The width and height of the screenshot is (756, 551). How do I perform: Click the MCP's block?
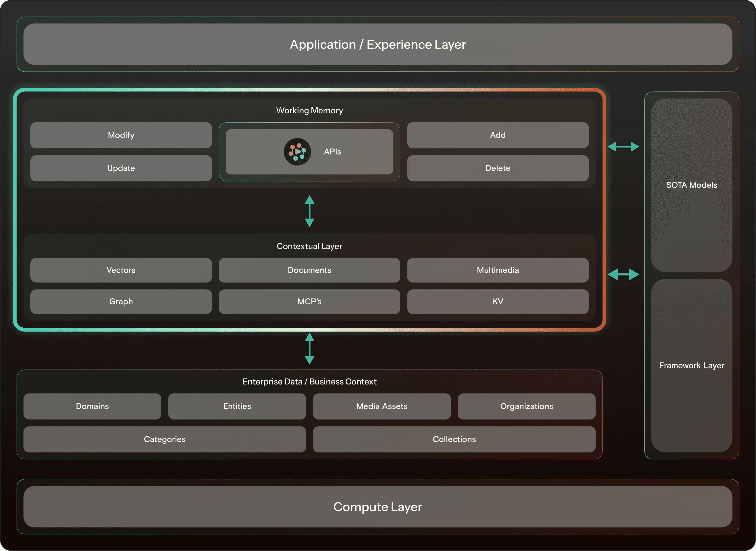click(309, 301)
